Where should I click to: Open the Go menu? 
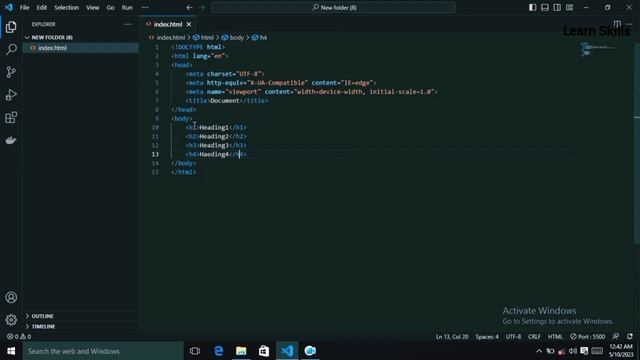(111, 7)
